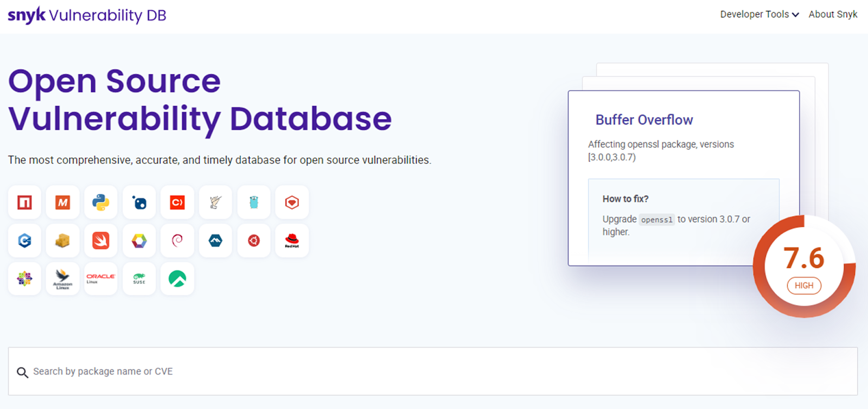Open the RubyGems icon
This screenshot has width=868, height=409.
point(292,202)
